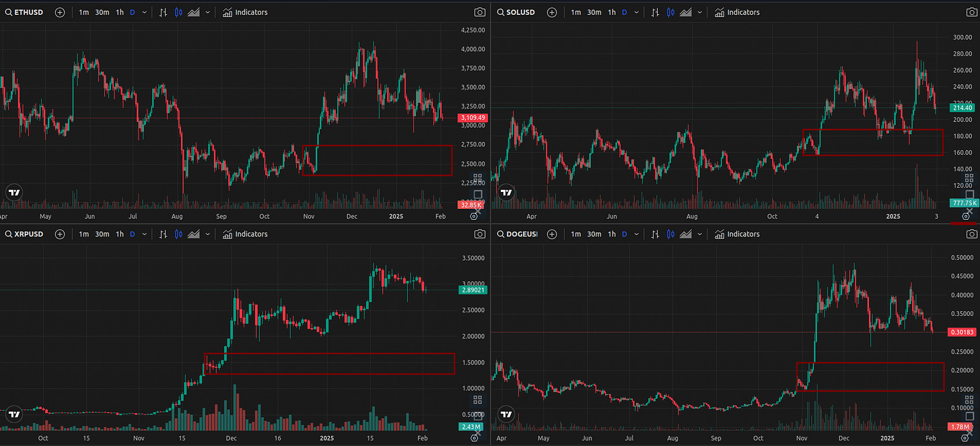980x446 pixels.
Task: Open symbol search via the DOGEUSD label
Action: point(518,234)
